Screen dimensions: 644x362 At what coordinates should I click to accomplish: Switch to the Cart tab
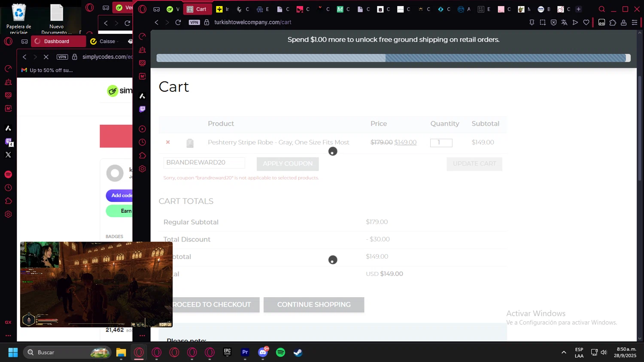[x=197, y=9]
